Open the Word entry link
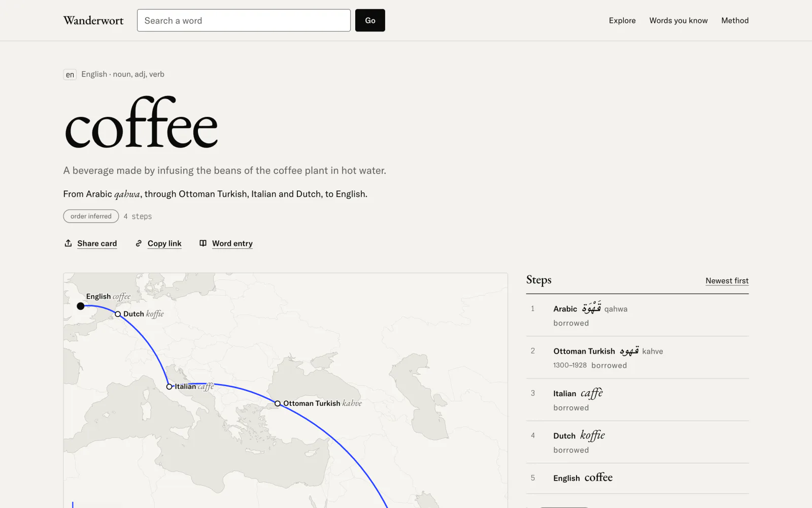The height and width of the screenshot is (508, 812). (232, 243)
